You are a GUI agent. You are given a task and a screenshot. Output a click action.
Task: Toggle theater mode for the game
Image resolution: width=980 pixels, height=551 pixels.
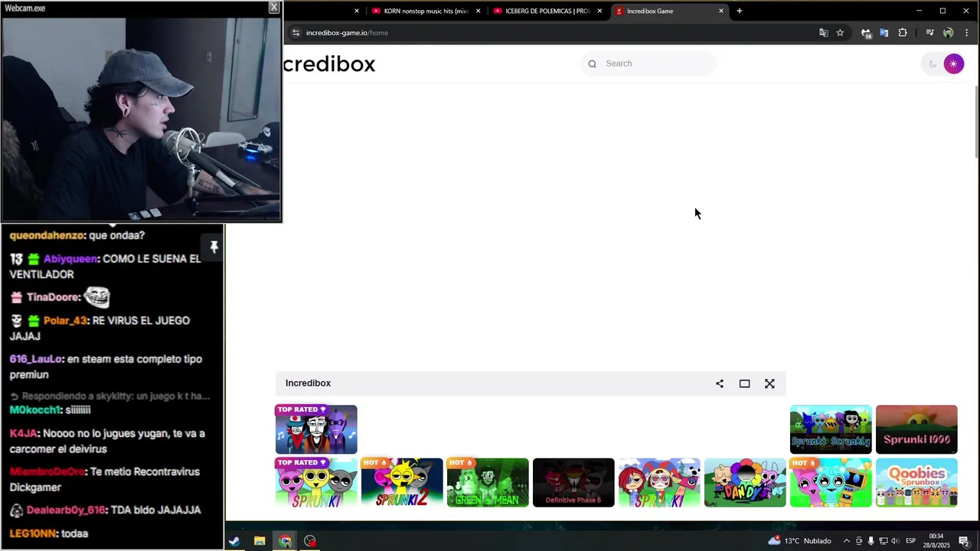[744, 383]
